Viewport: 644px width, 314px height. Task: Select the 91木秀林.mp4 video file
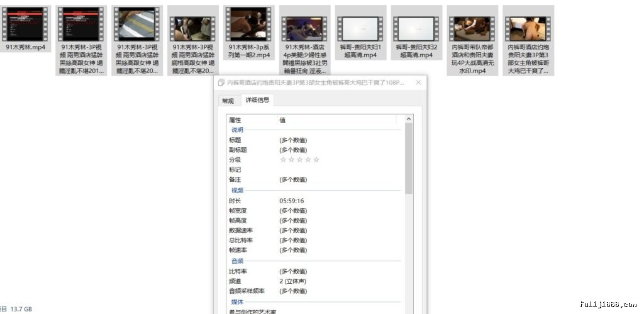[x=25, y=28]
